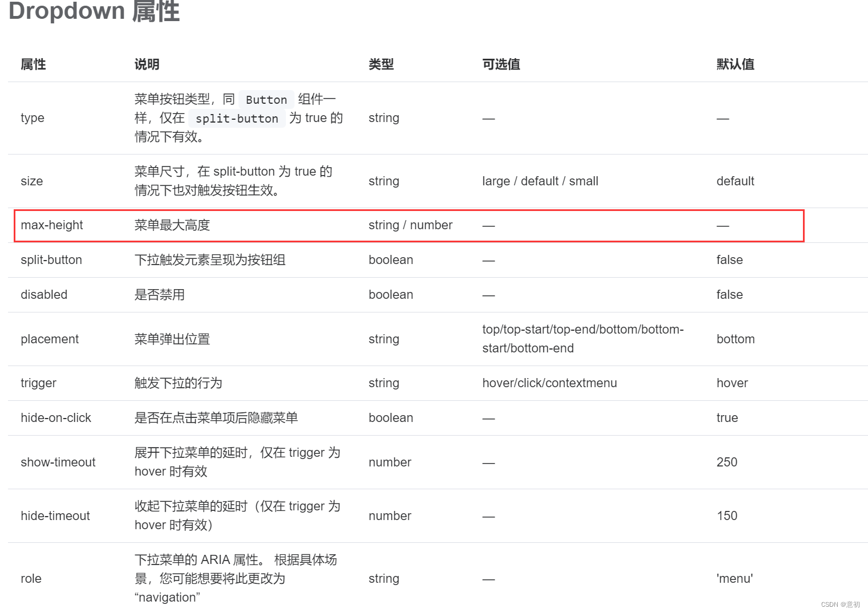868x613 pixels.
Task: Select the role attribute's 'menu' default value
Action: click(x=735, y=579)
